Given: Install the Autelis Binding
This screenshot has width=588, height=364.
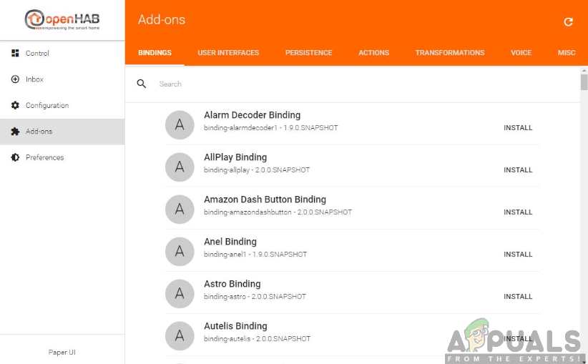Looking at the screenshot, I should [518, 338].
